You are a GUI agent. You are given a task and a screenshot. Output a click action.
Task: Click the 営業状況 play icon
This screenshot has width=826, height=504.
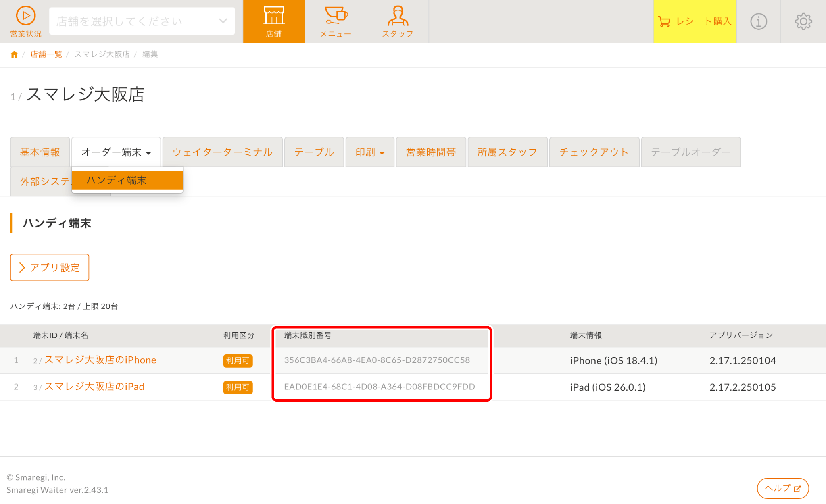(25, 16)
